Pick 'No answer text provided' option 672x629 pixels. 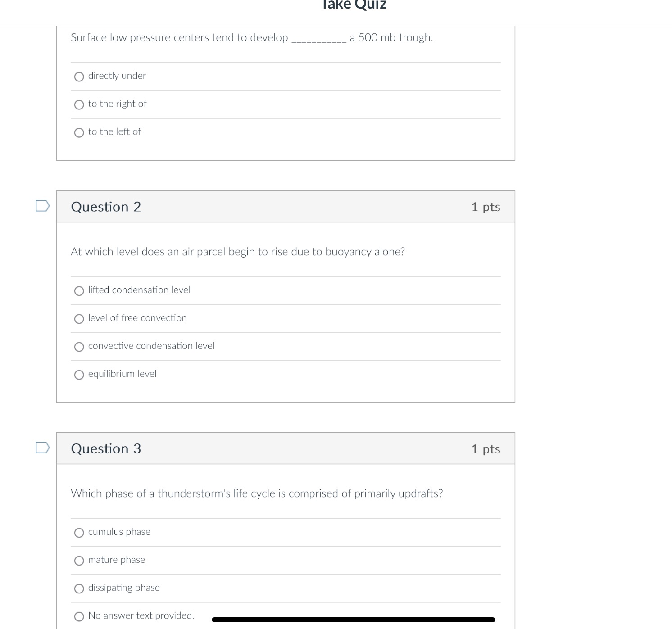pos(79,616)
